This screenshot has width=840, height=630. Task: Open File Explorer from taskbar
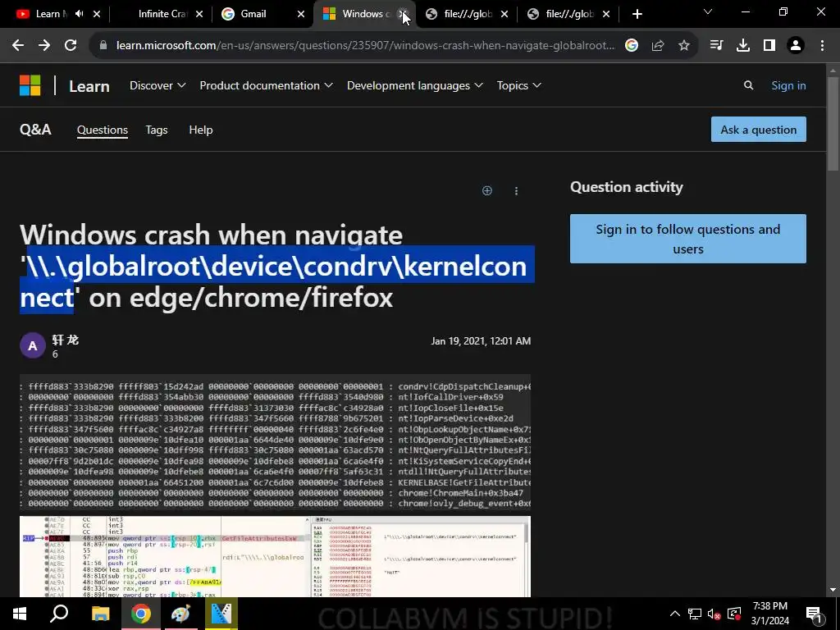100,614
